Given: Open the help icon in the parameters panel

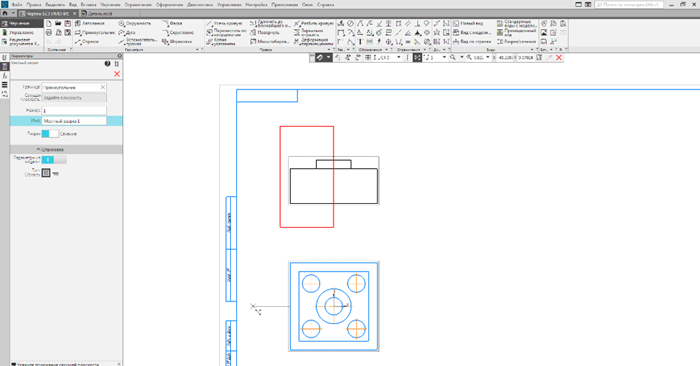Looking at the screenshot, I should (x=107, y=64).
